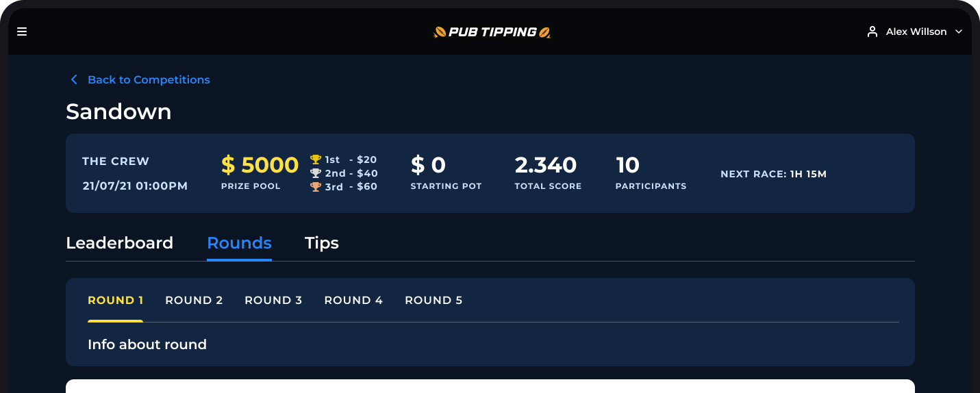Expand the Alex Willson account dropdown arrow
980x393 pixels.
959,31
